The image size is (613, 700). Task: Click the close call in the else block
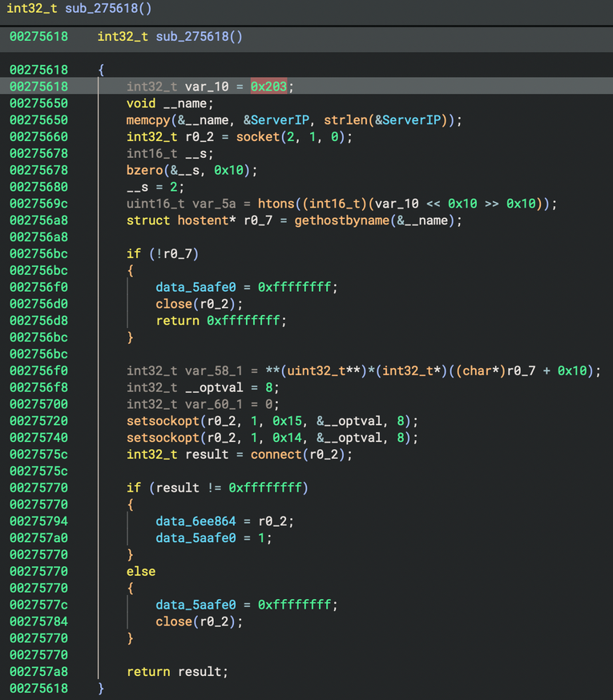(x=174, y=621)
